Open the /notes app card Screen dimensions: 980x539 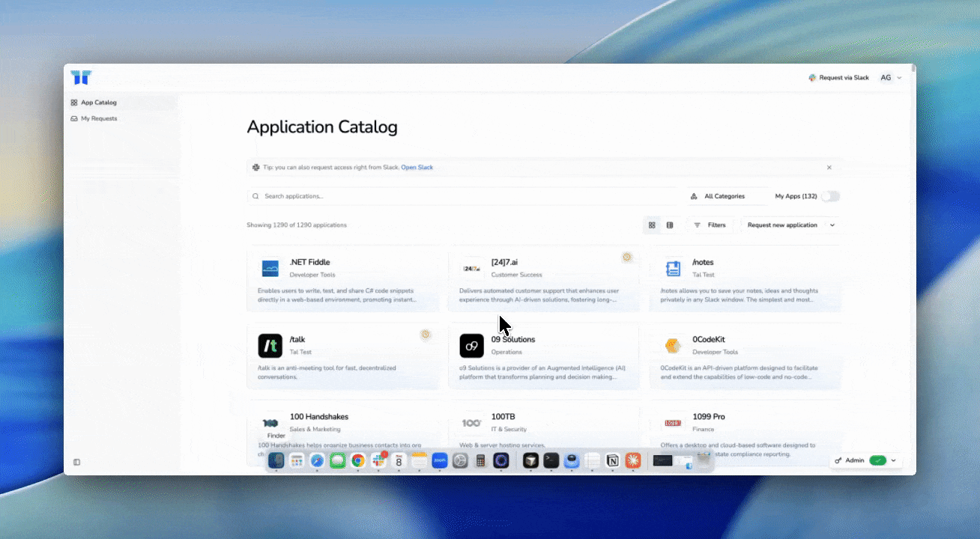pos(745,278)
